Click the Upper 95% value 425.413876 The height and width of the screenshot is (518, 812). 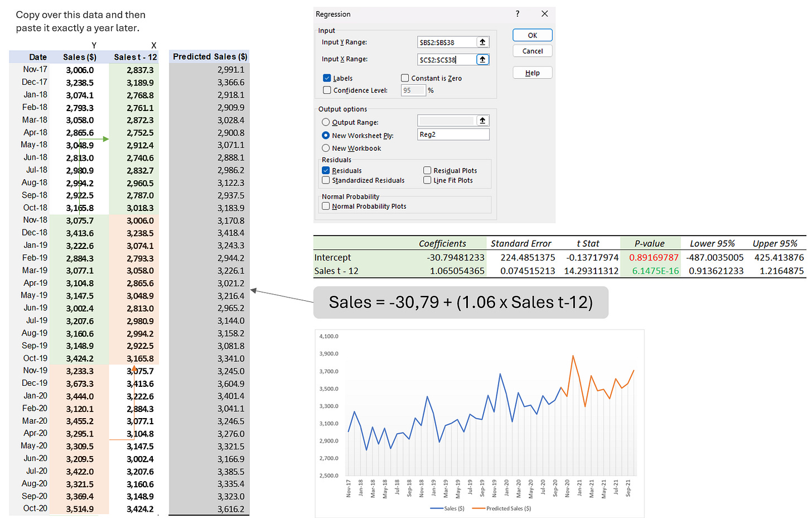pos(779,257)
